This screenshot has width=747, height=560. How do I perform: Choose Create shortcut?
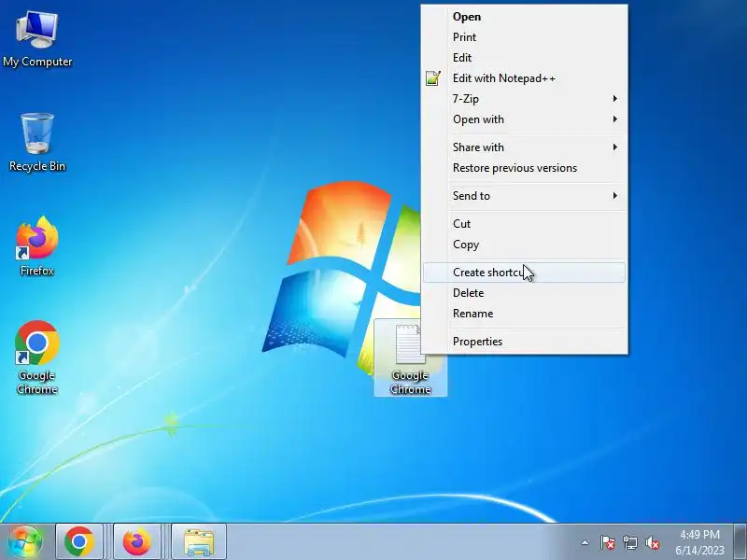point(524,273)
